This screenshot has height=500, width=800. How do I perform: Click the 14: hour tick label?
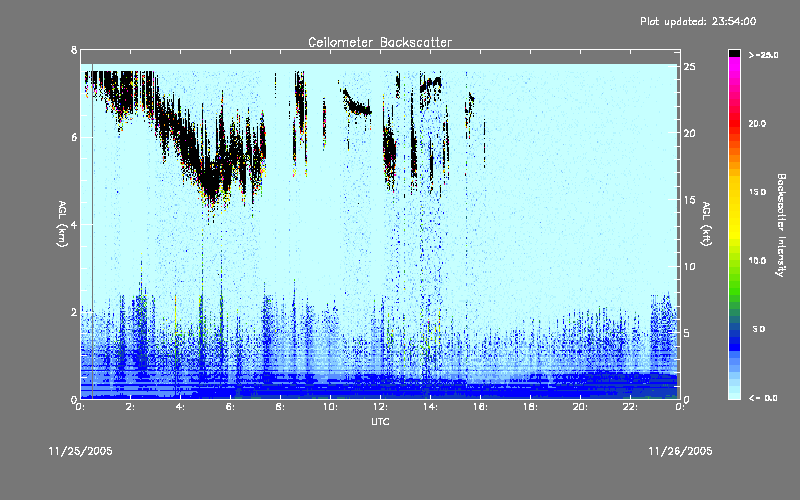430,407
